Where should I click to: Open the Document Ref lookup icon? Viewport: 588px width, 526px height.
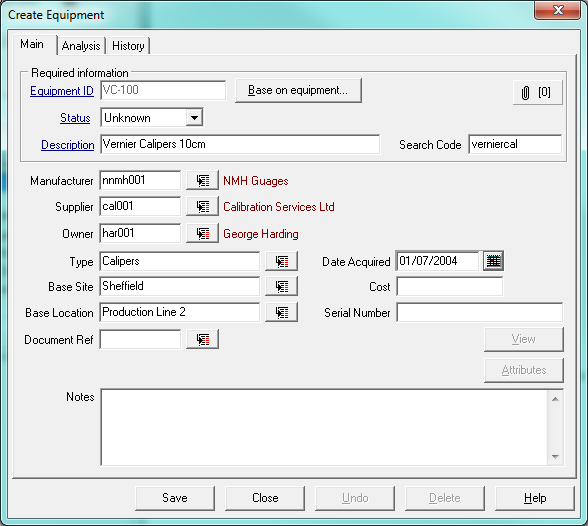point(202,339)
